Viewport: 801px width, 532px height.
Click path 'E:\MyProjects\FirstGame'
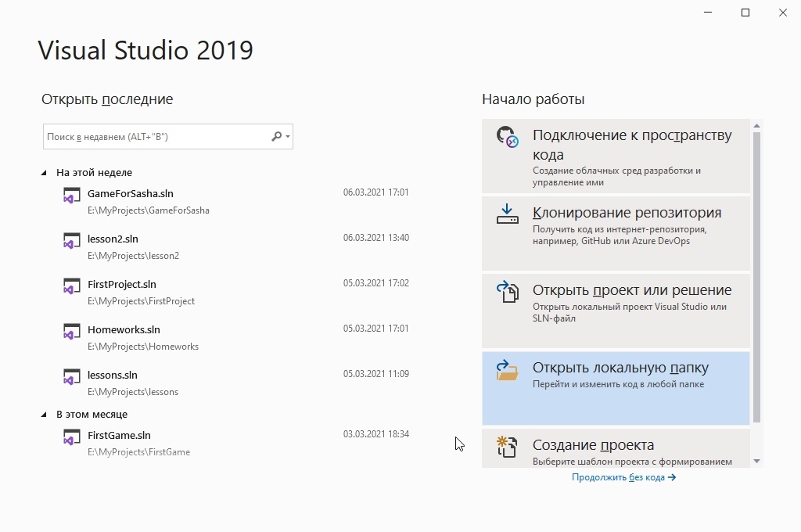pos(138,452)
